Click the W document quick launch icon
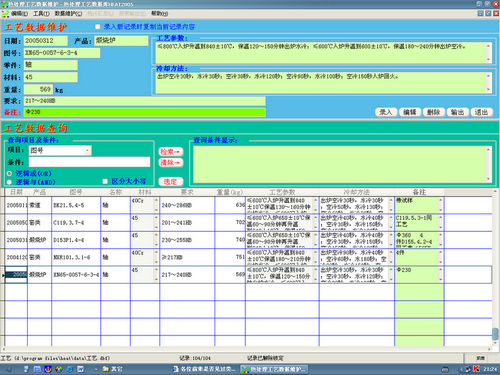The width and height of the screenshot is (500, 375). pyautogui.click(x=80, y=369)
